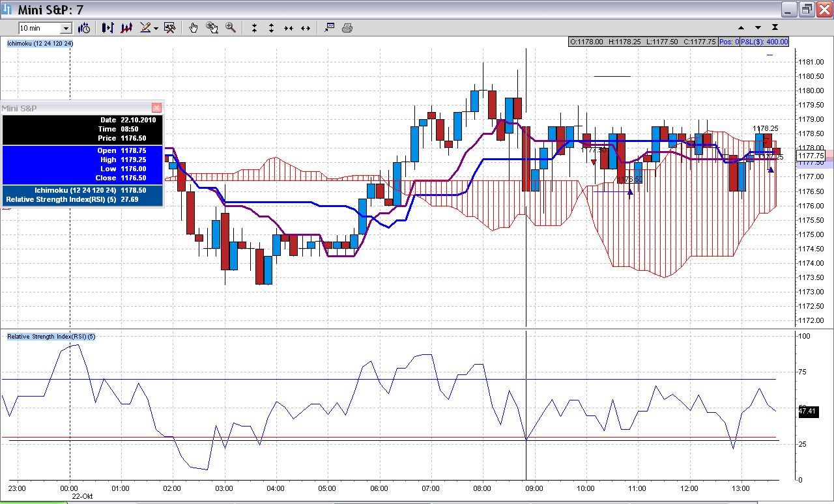
Task: Expand the chart vertically
Action: [x=271, y=28]
